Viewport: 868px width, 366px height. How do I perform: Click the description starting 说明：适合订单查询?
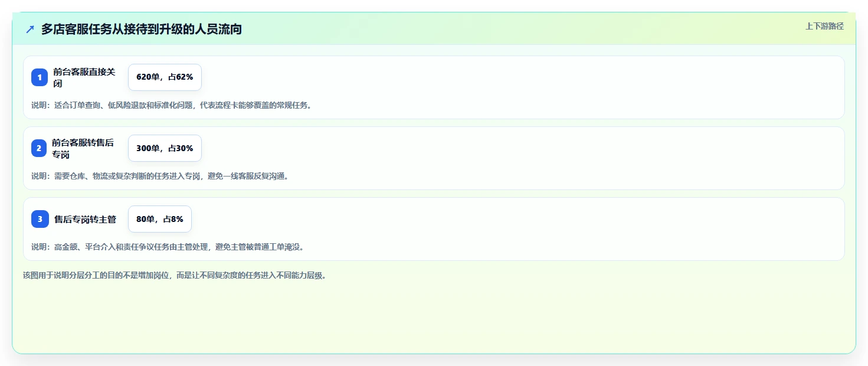171,105
